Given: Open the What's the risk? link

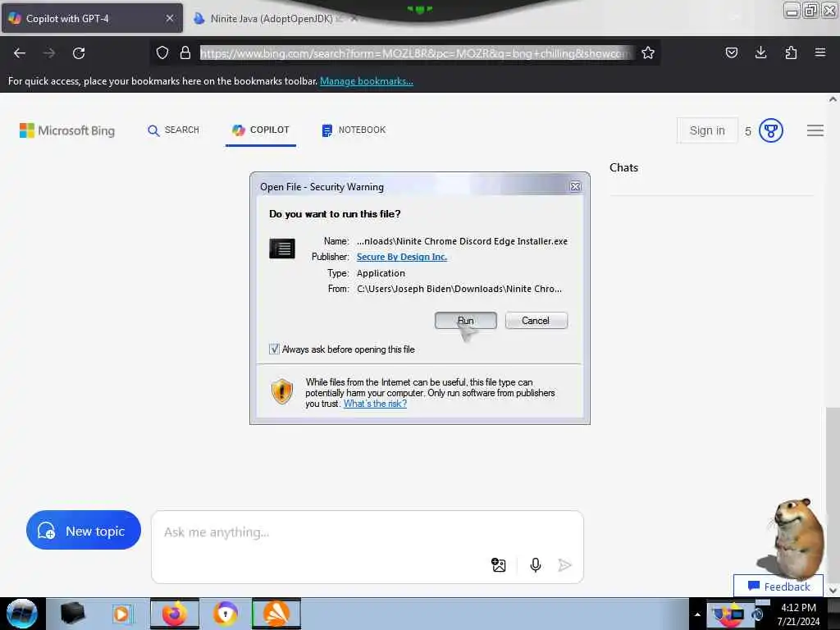Looking at the screenshot, I should click(375, 404).
